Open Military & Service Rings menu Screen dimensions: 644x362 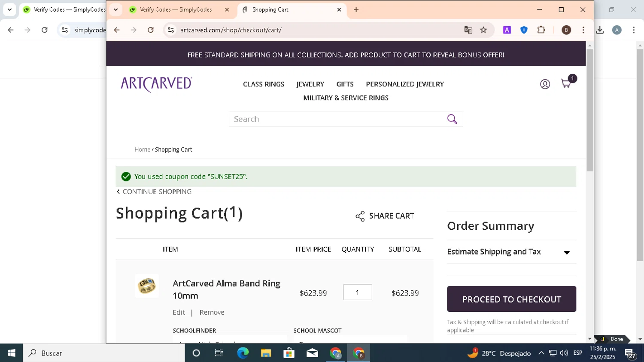pyautogui.click(x=346, y=98)
